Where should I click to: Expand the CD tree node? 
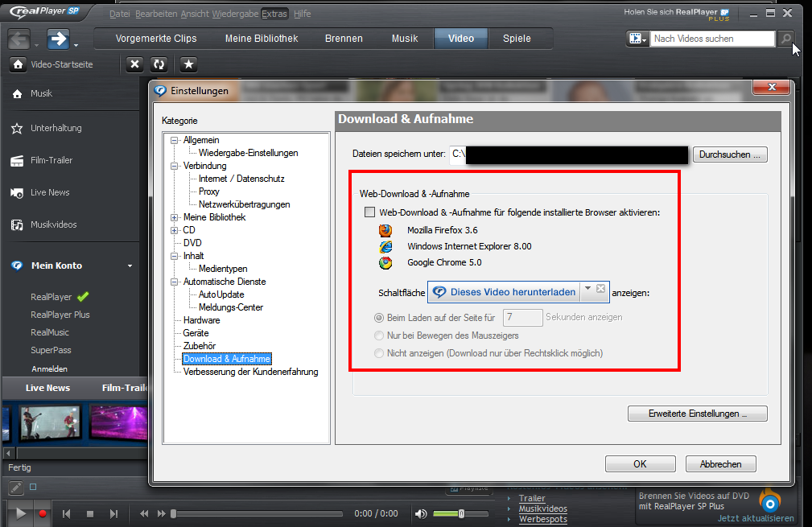pyautogui.click(x=175, y=230)
